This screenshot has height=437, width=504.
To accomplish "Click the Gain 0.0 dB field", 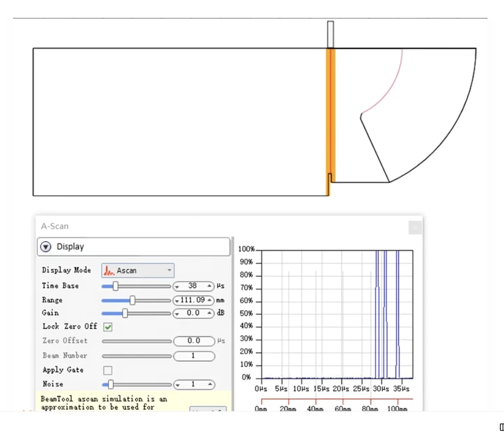I will coord(193,313).
